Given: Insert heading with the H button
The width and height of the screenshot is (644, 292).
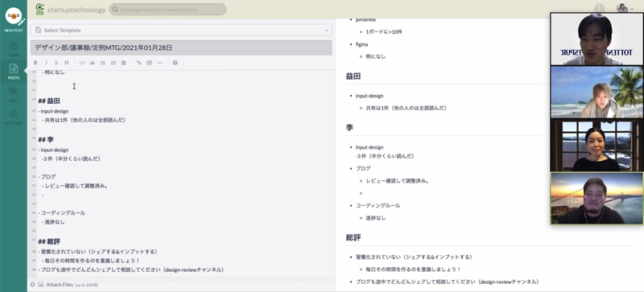Looking at the screenshot, I should (x=67, y=63).
